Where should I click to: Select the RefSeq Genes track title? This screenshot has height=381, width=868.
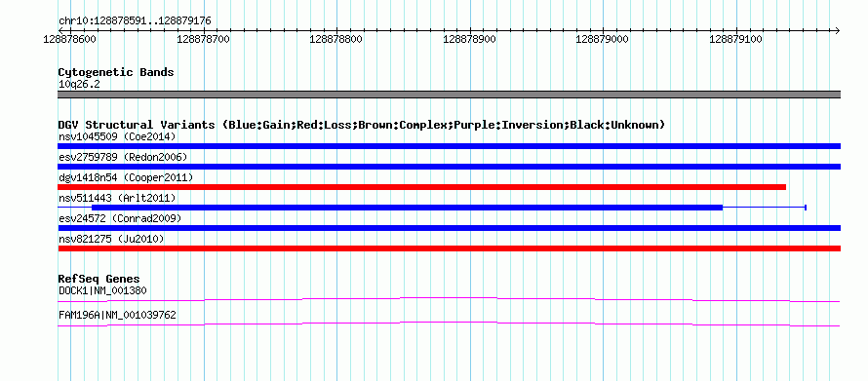coord(99,279)
